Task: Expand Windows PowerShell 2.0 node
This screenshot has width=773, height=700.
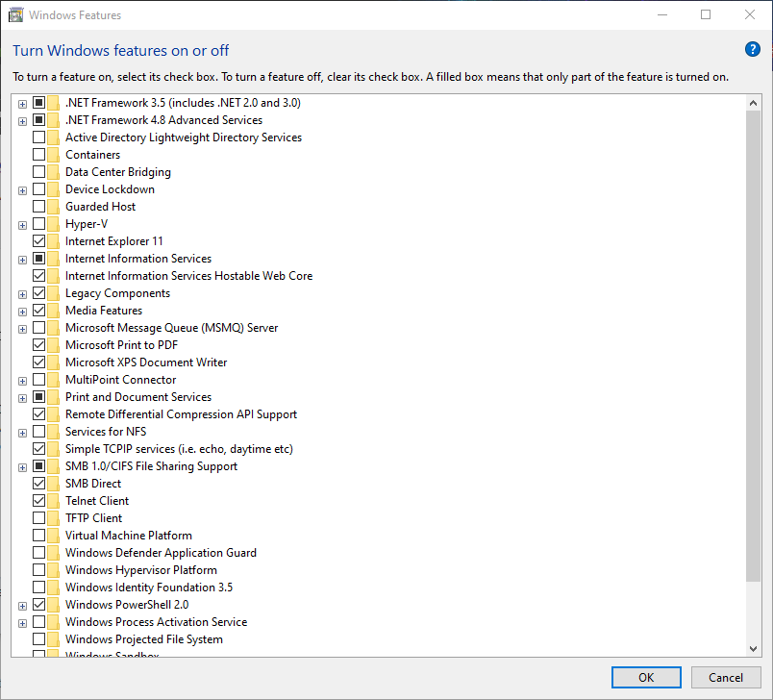Action: tap(22, 607)
